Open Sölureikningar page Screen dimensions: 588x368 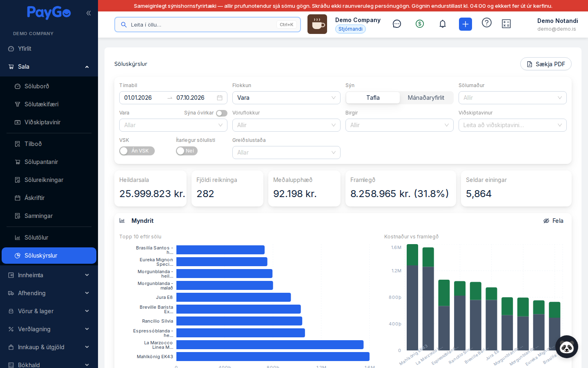point(49,180)
